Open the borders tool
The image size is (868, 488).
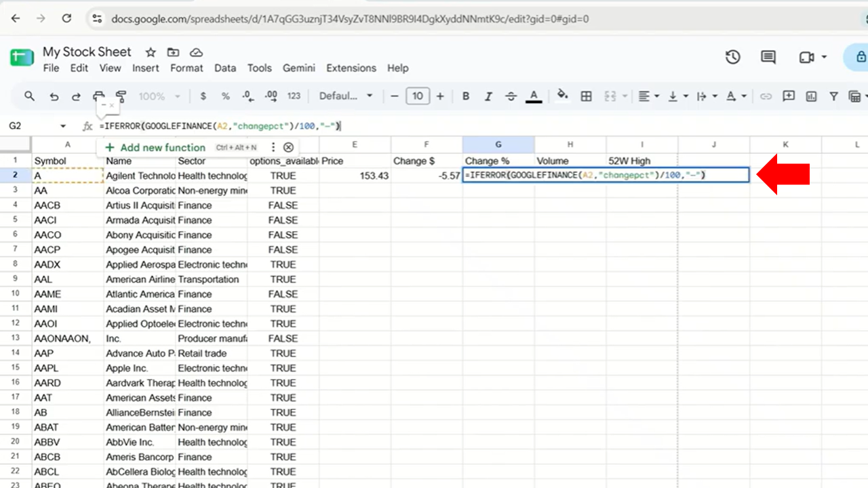tap(587, 96)
